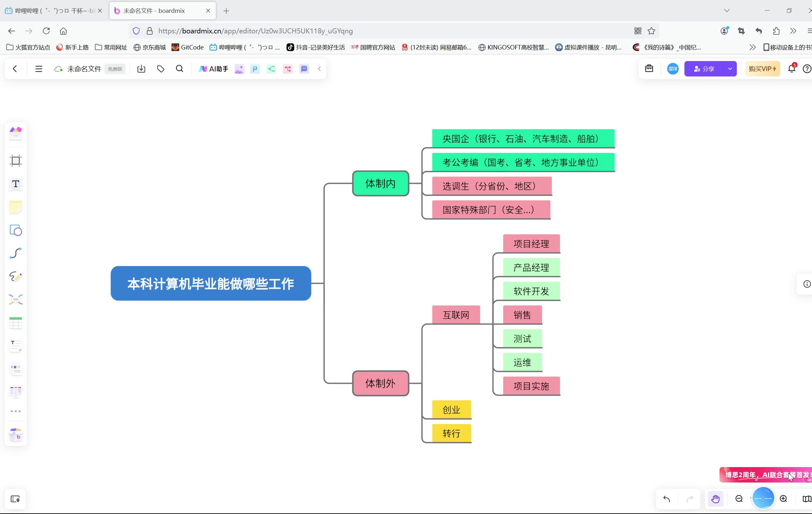This screenshot has height=514, width=812.
Task: Open the template library icon in left toolbar
Action: pos(16,133)
